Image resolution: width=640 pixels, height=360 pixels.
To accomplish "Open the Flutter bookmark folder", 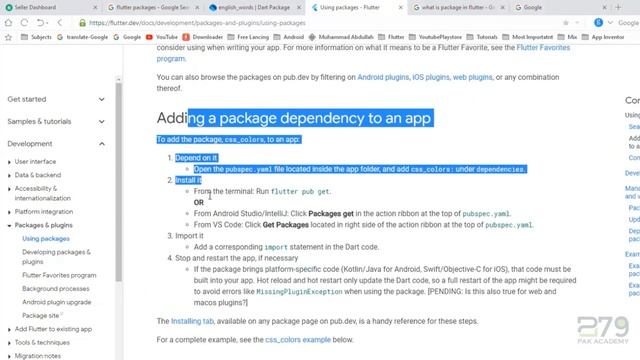I will [x=391, y=37].
